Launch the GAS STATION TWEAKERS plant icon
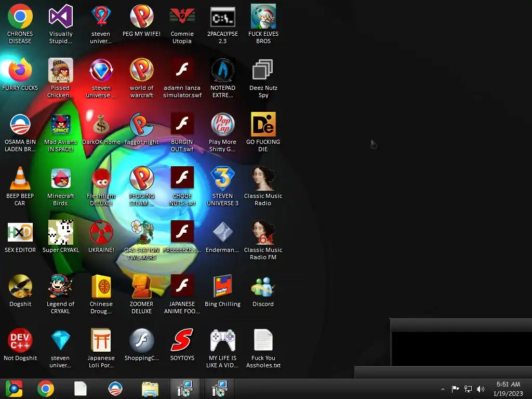The width and height of the screenshot is (532, 399). [141, 232]
